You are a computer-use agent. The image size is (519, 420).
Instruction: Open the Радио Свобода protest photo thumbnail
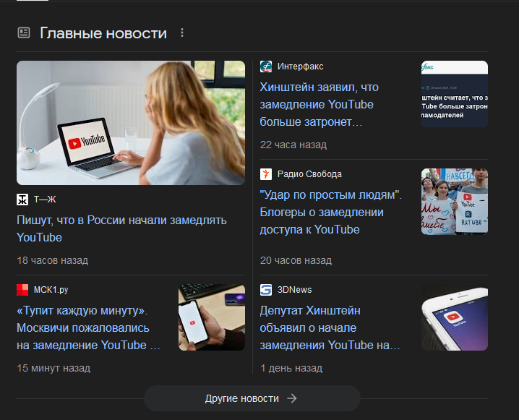pyautogui.click(x=455, y=202)
